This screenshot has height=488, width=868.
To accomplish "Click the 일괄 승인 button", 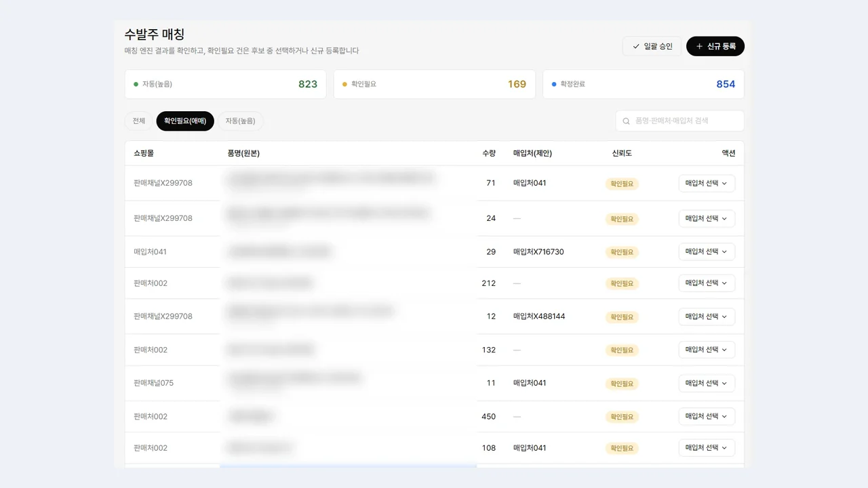I will [x=652, y=46].
